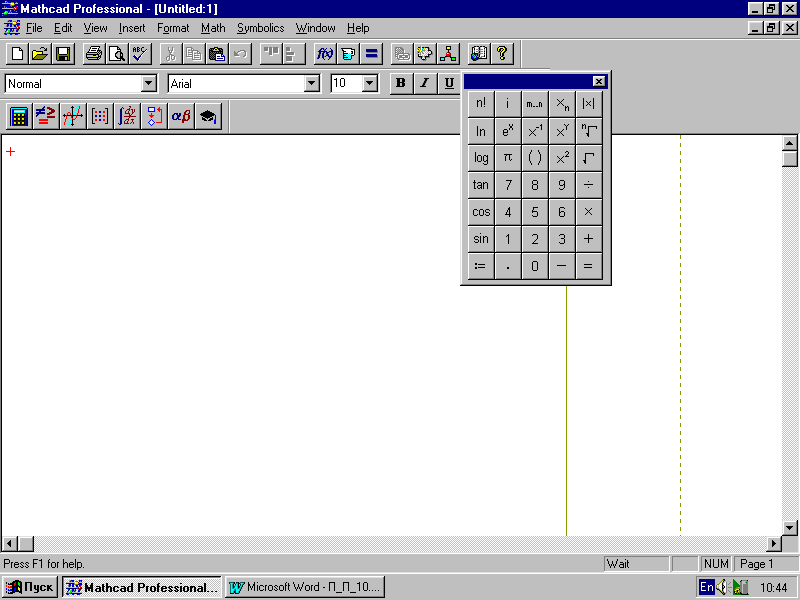Click digit 7 on calculator palette
Viewport: 800px width, 600px height.
[508, 185]
